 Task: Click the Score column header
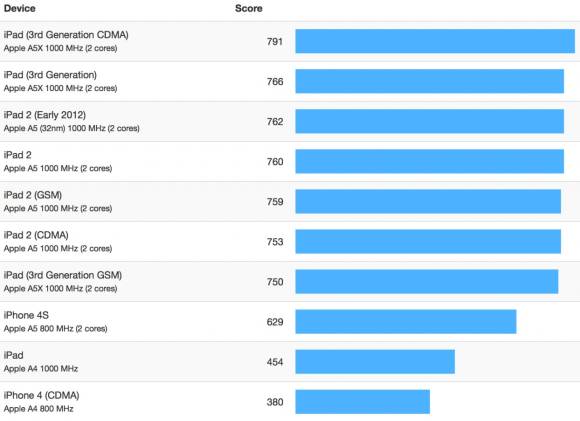point(249,8)
